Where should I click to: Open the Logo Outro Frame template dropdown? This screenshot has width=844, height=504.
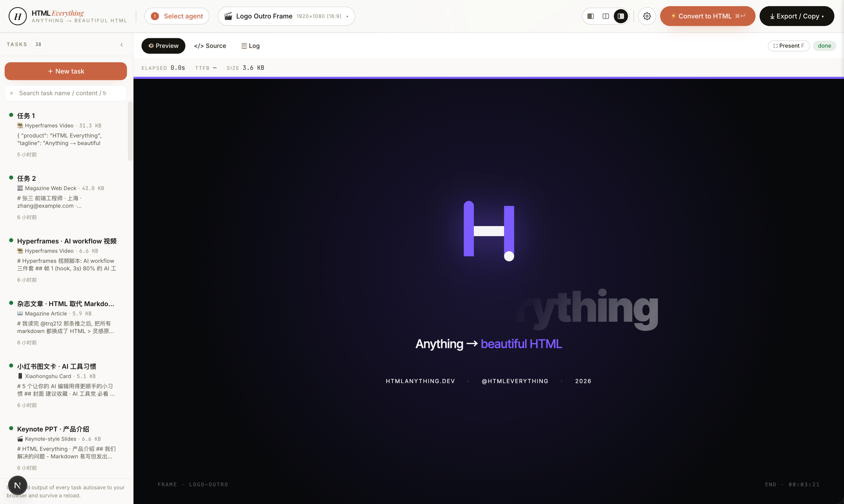(x=286, y=16)
